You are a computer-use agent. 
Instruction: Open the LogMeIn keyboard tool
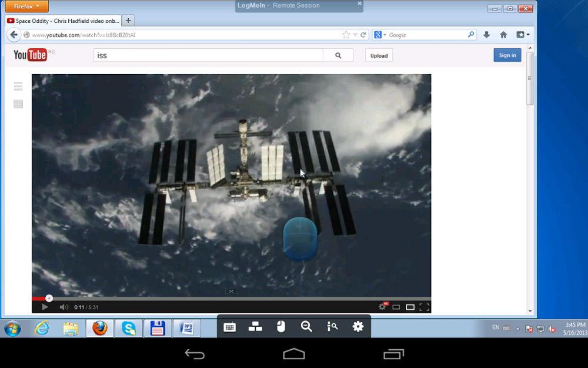pyautogui.click(x=230, y=327)
